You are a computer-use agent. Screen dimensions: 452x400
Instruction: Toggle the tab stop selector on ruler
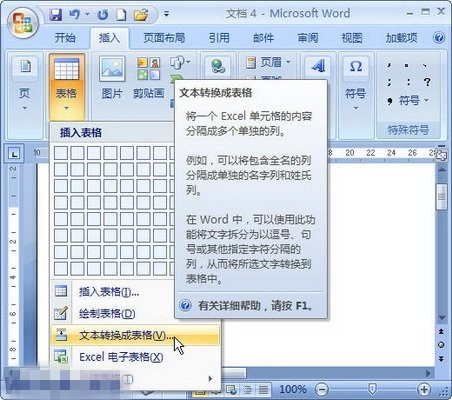point(14,154)
